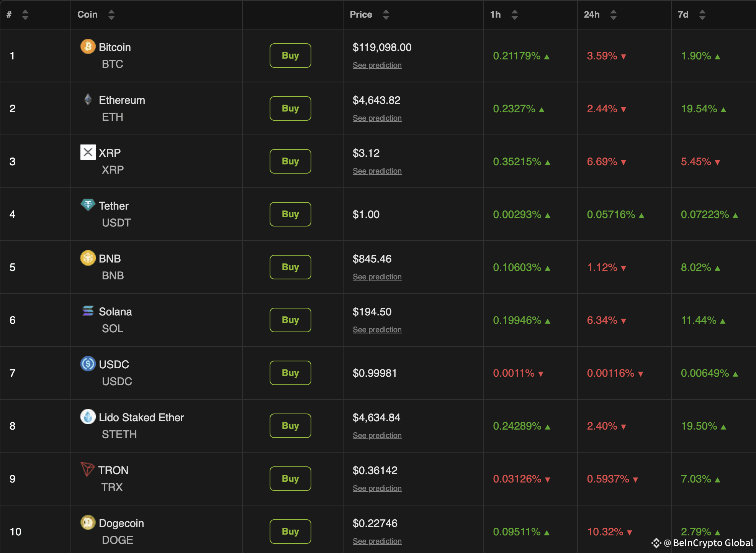Open See prediction link for BNB
The width and height of the screenshot is (756, 553).
coord(377,277)
